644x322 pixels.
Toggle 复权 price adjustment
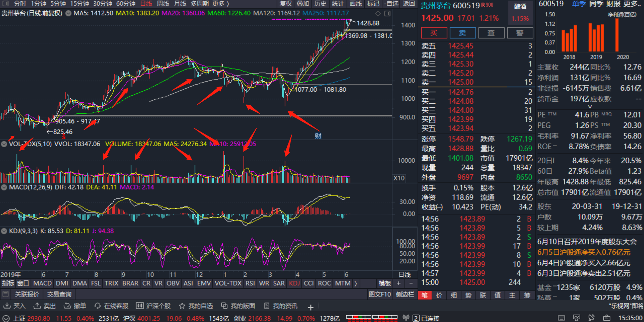click(285, 4)
